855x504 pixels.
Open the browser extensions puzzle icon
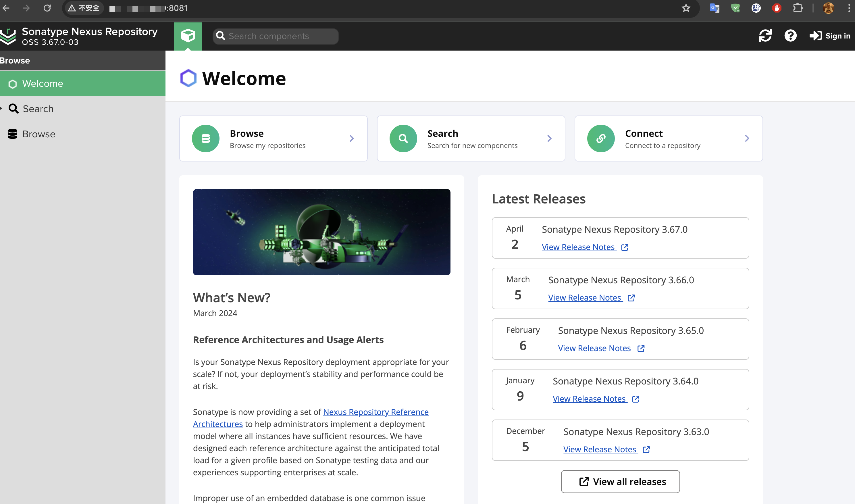coord(798,8)
